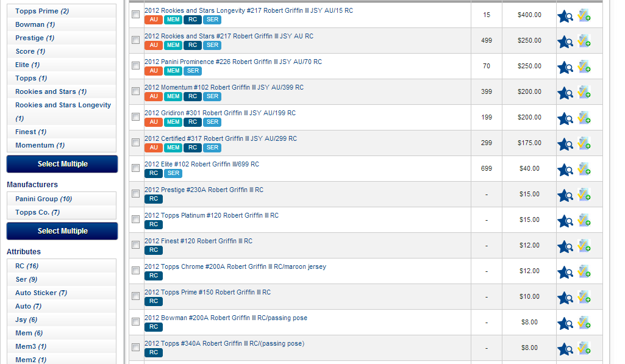Click AU tag on Momentum #102 row
625x364 pixels.
point(154,96)
